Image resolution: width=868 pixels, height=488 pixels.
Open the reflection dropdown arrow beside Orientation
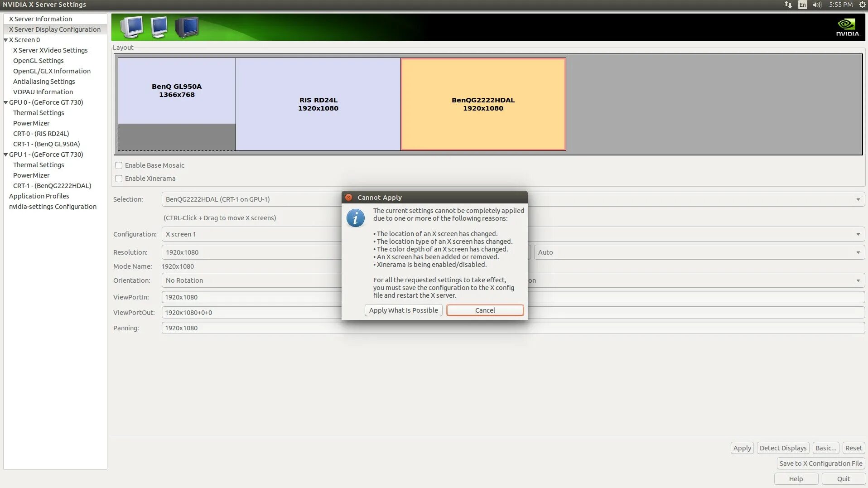pyautogui.click(x=858, y=280)
